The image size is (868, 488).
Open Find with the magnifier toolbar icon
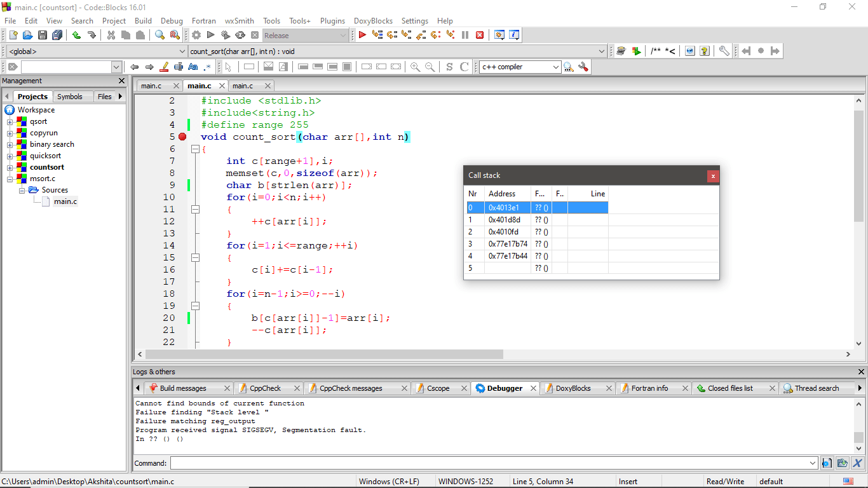click(x=160, y=36)
